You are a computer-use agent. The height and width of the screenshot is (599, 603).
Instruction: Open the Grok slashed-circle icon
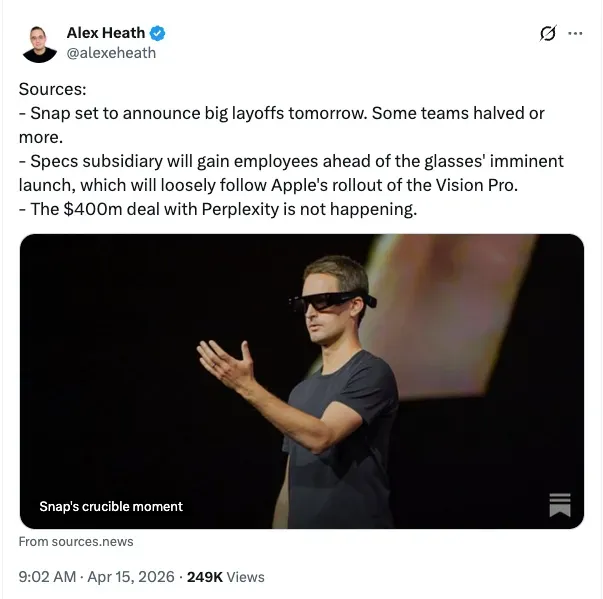[x=548, y=33]
